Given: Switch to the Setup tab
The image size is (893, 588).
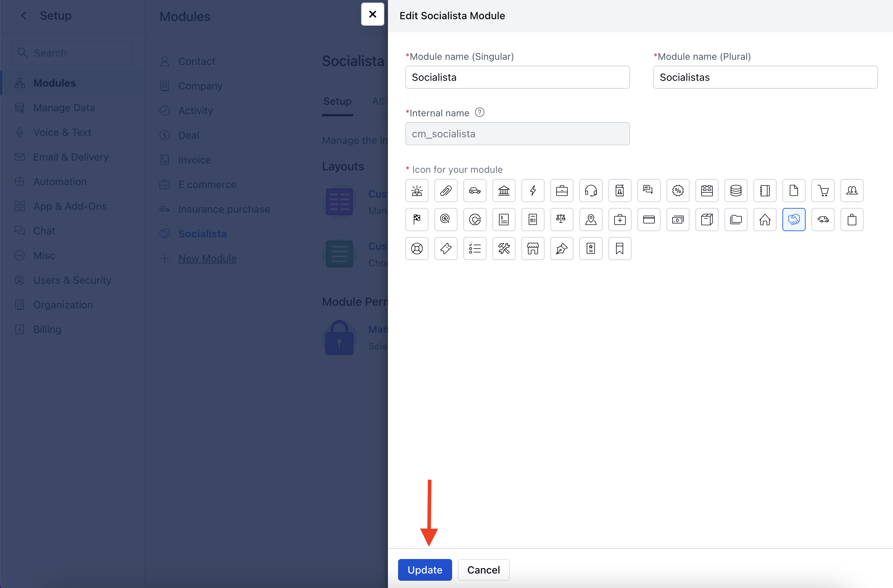Looking at the screenshot, I should pos(337,102).
